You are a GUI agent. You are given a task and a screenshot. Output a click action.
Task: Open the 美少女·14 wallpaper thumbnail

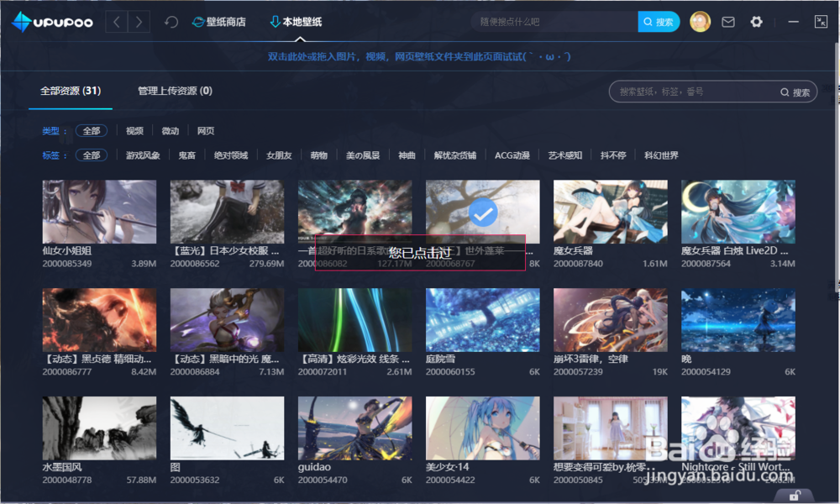pyautogui.click(x=483, y=428)
